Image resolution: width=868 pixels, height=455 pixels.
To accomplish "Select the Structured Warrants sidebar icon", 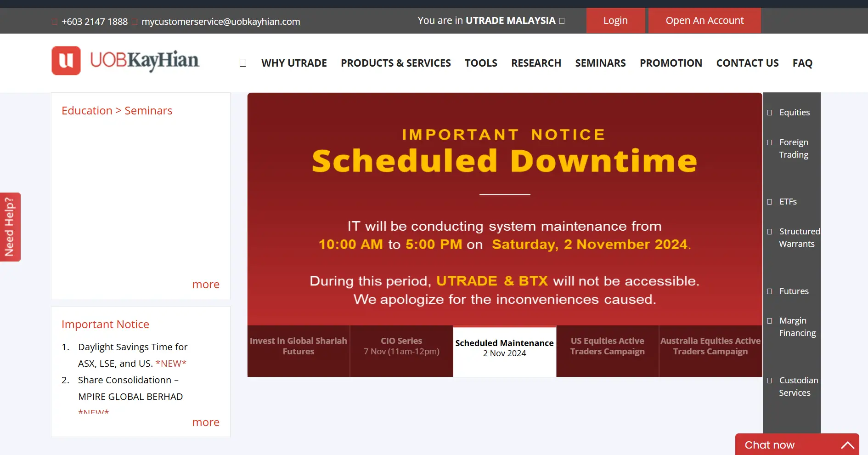I will pos(769,231).
